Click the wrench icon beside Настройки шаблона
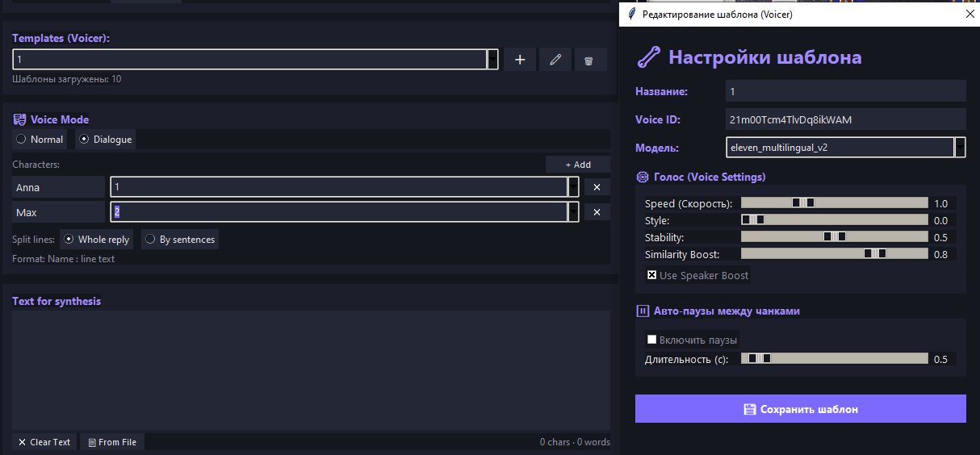Image resolution: width=980 pixels, height=455 pixels. (x=648, y=57)
